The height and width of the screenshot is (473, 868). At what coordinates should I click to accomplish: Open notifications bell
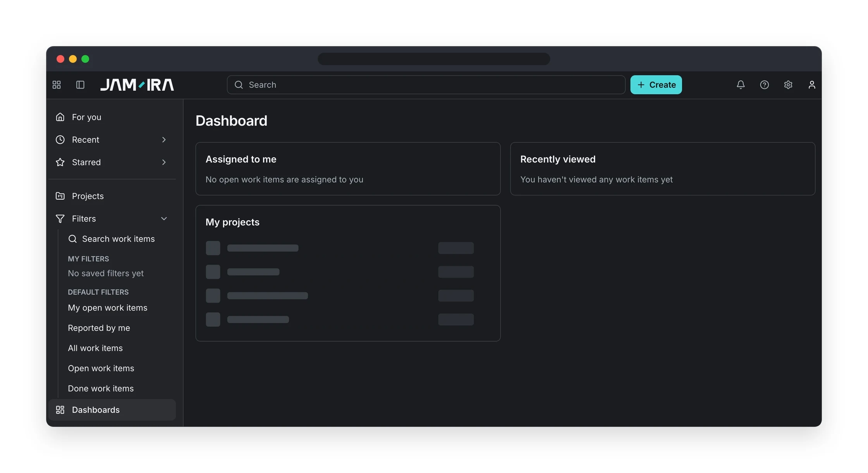(741, 85)
